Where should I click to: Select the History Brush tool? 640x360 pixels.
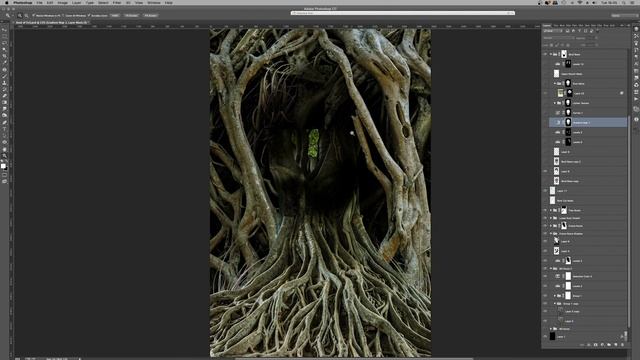[x=4, y=89]
